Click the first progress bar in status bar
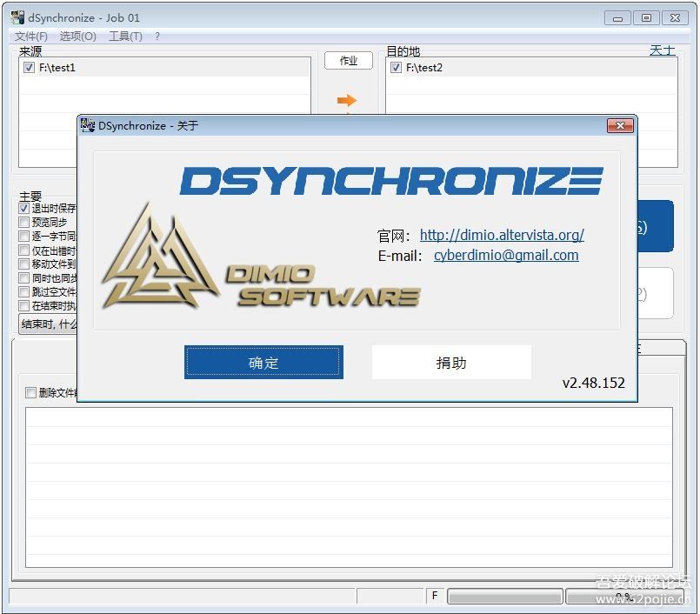 (504, 596)
